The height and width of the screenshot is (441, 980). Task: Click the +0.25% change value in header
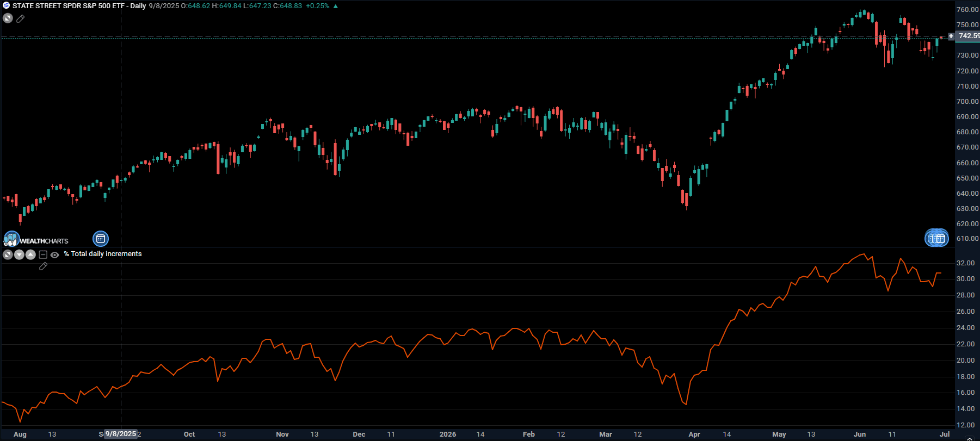(x=318, y=6)
